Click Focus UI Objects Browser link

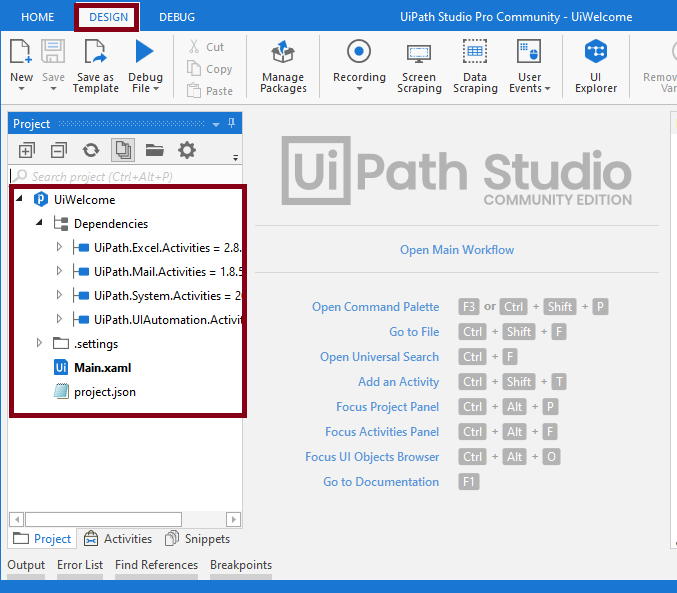point(372,457)
